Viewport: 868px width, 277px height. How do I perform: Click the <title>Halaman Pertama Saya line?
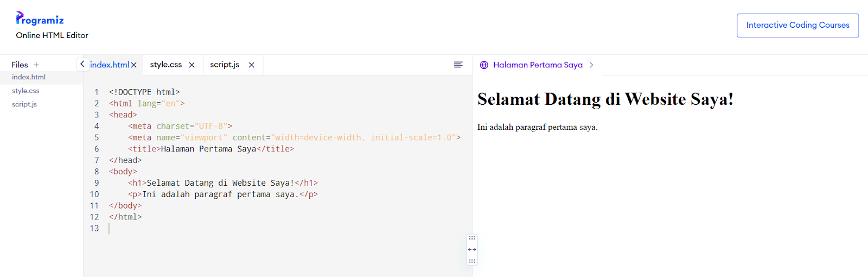click(x=211, y=149)
